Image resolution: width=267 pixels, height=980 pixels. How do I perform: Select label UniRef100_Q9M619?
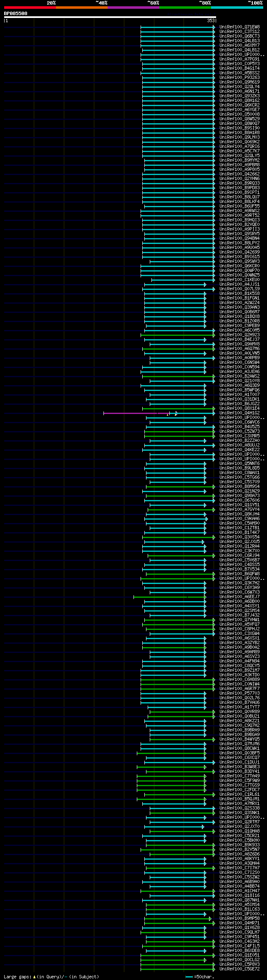click(x=239, y=82)
